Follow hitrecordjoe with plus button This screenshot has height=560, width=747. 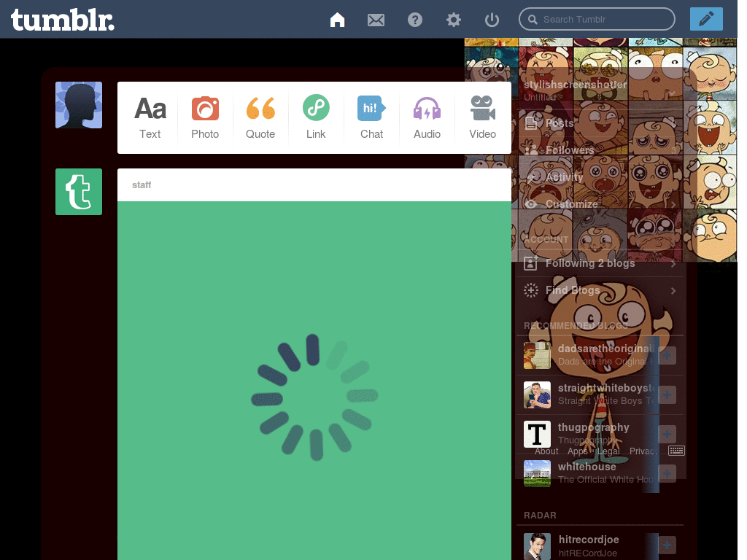(667, 545)
